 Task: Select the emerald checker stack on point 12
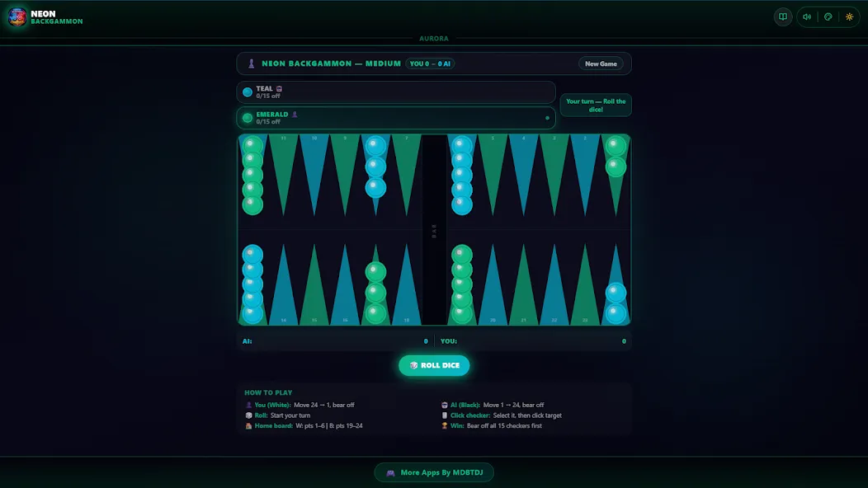[252, 175]
